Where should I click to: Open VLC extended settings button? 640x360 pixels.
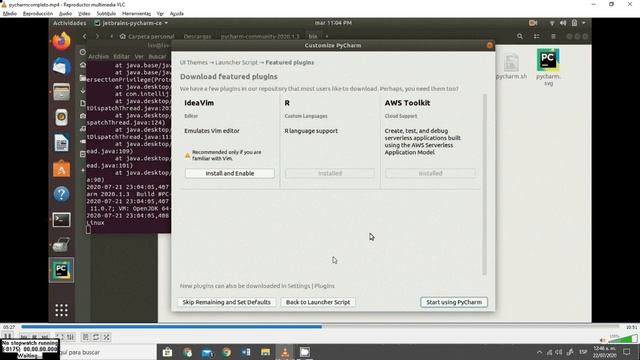[71, 337]
